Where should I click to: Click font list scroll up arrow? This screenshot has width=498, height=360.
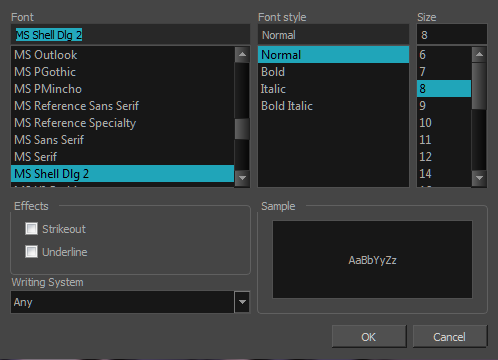coord(242,54)
